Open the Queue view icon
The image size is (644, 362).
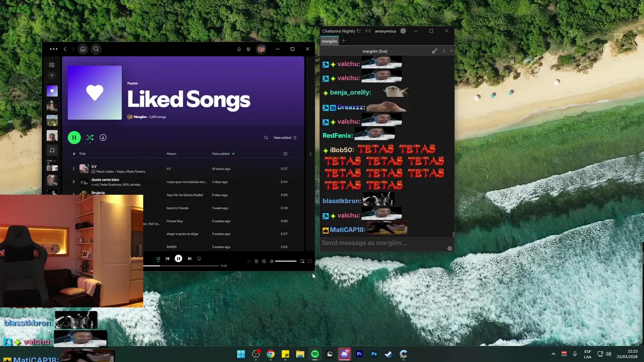(256, 261)
